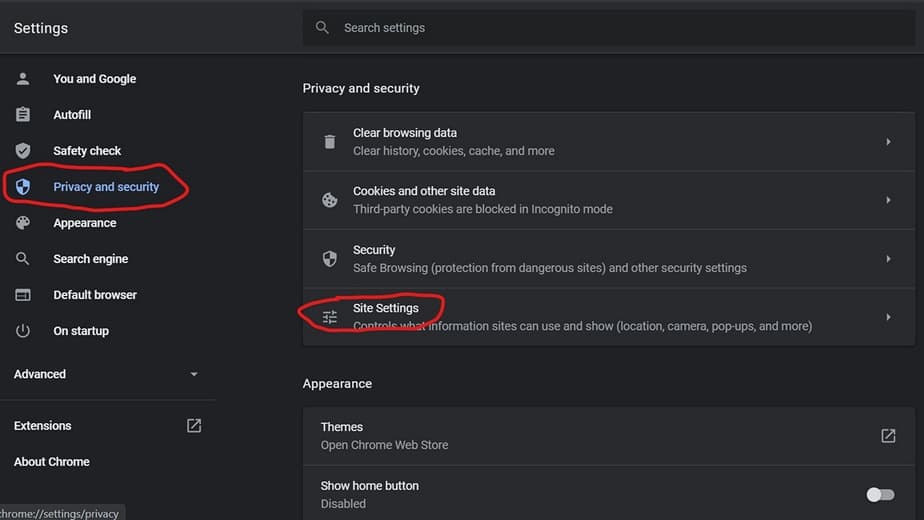Image resolution: width=924 pixels, height=520 pixels.
Task: Expand Site Settings row arrow
Action: tap(888, 317)
